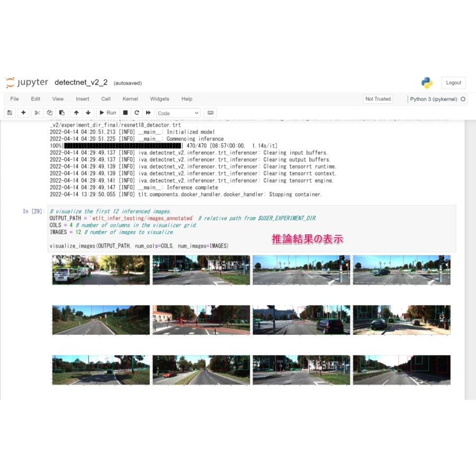This screenshot has width=476, height=476.
Task: Open the Kernel menu
Action: click(x=130, y=99)
